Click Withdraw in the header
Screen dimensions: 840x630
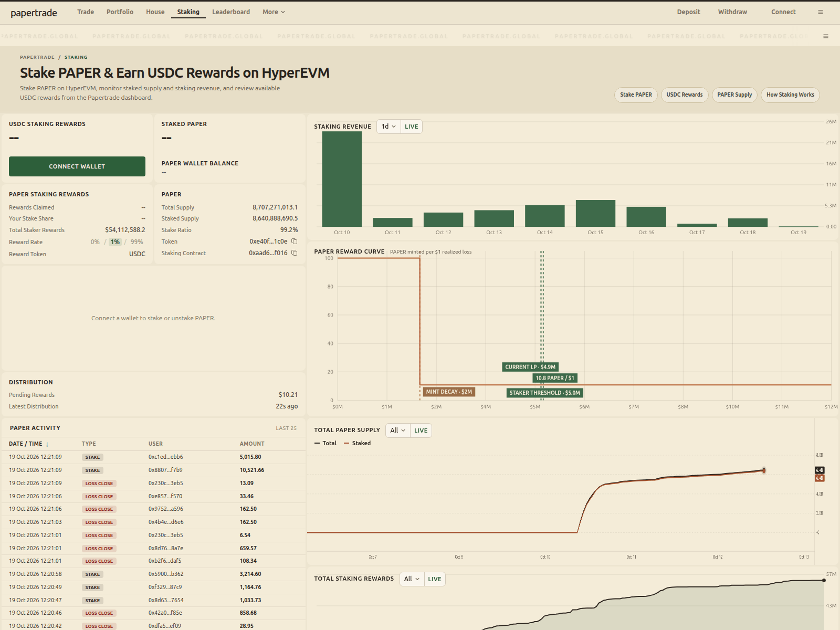pos(732,12)
